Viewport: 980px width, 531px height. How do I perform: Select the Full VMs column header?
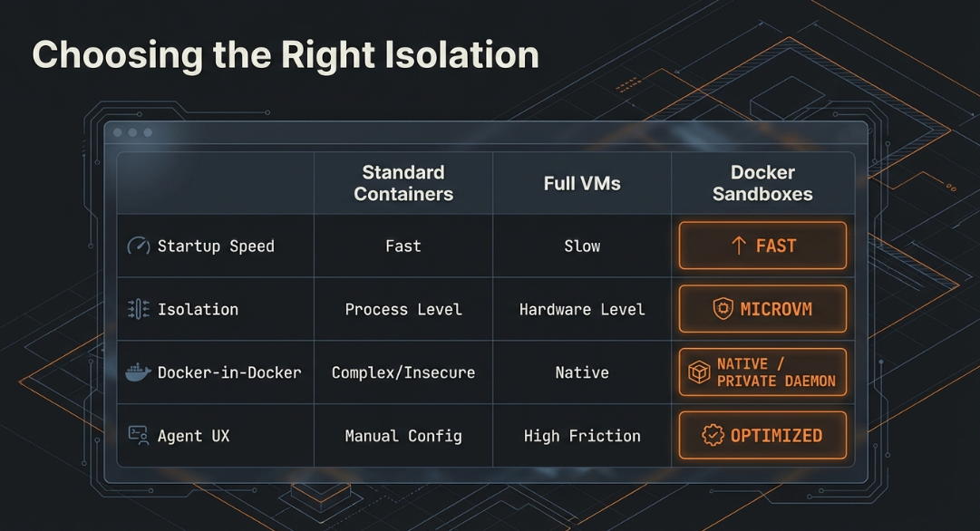click(582, 183)
